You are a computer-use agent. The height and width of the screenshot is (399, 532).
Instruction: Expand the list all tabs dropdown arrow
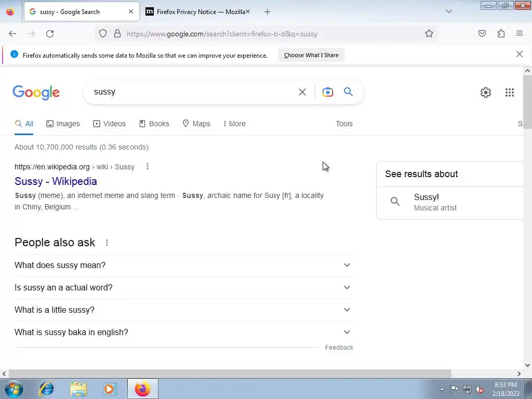pos(448,11)
